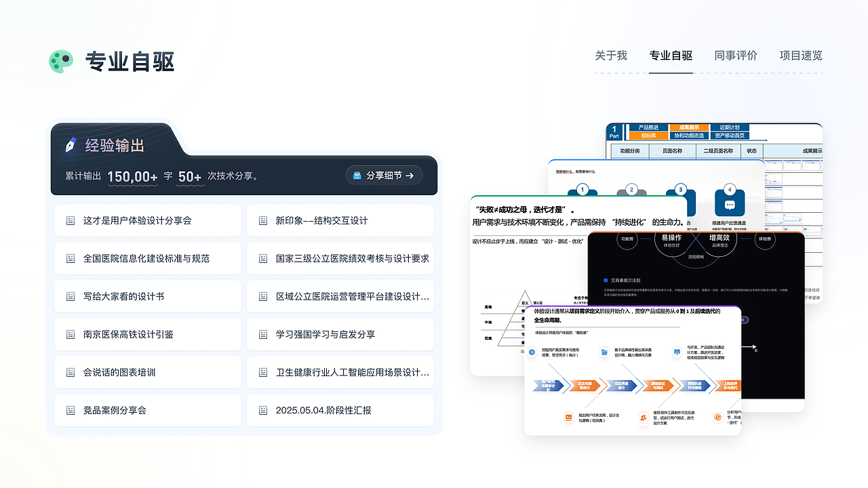Open the 体验设计 lifecycle slide thumbnail
This screenshot has width=868, height=488.
point(633,370)
